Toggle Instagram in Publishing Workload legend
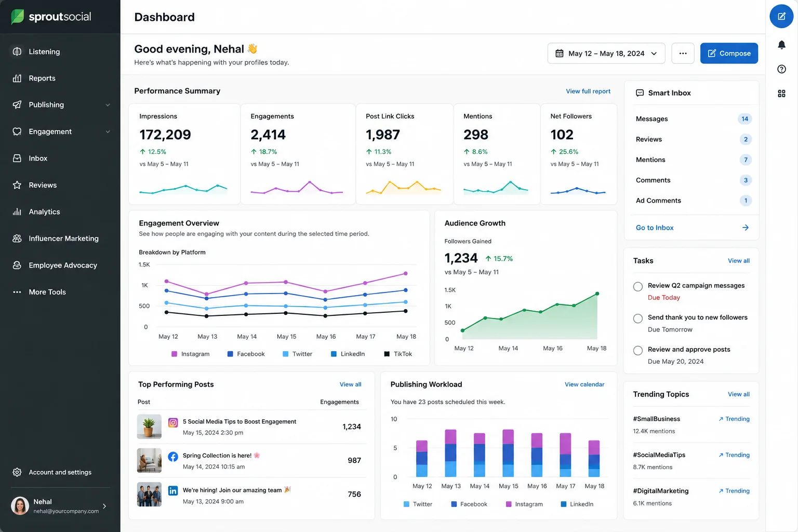Image resolution: width=798 pixels, height=532 pixels. [x=524, y=504]
